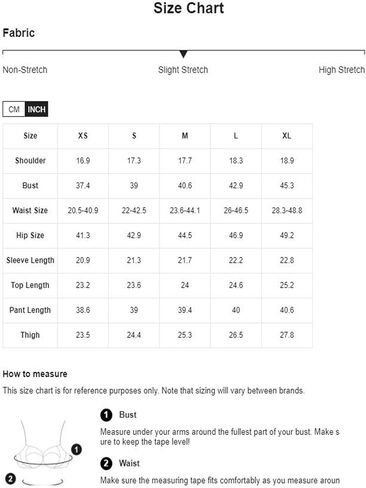Click the Shoulder row label
366x488 pixels.
click(30, 161)
